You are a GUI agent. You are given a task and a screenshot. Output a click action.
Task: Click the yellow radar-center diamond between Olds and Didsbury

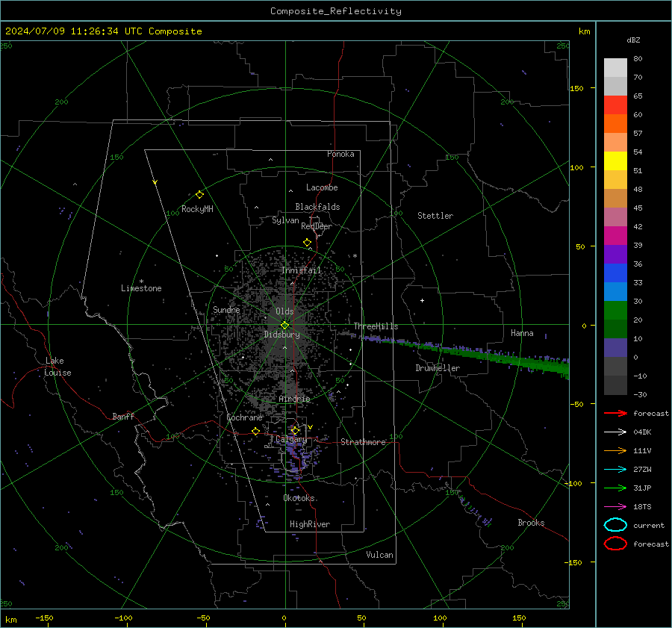[284, 326]
